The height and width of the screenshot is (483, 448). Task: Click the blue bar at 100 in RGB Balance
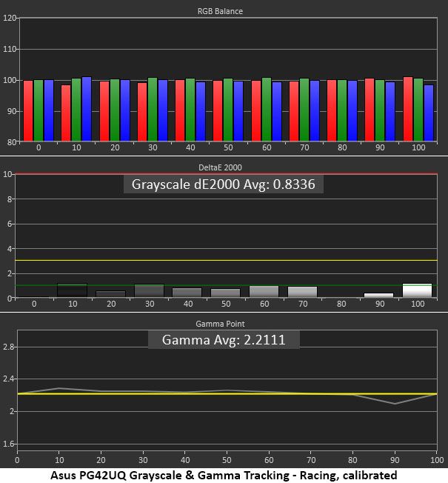429,113
